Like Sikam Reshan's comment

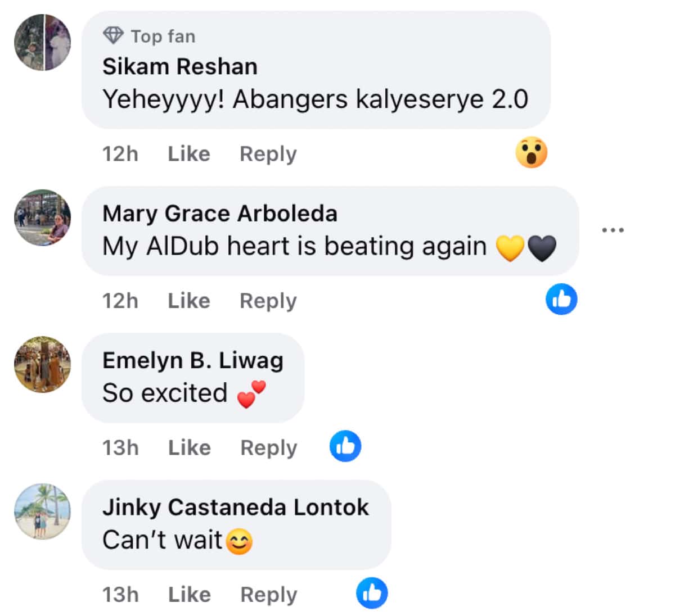coord(189,153)
